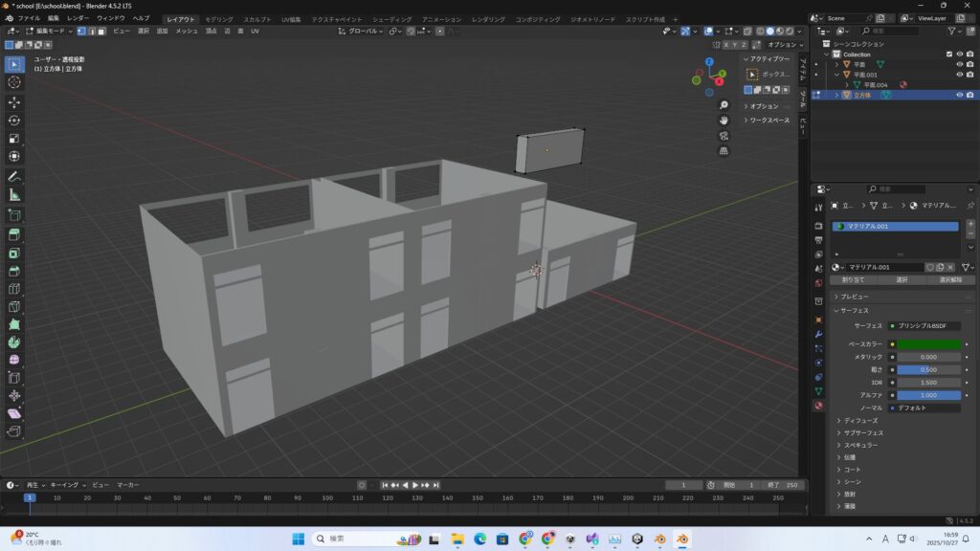
Task: Uncheck the Collection exclude checkbox
Action: 949,55
